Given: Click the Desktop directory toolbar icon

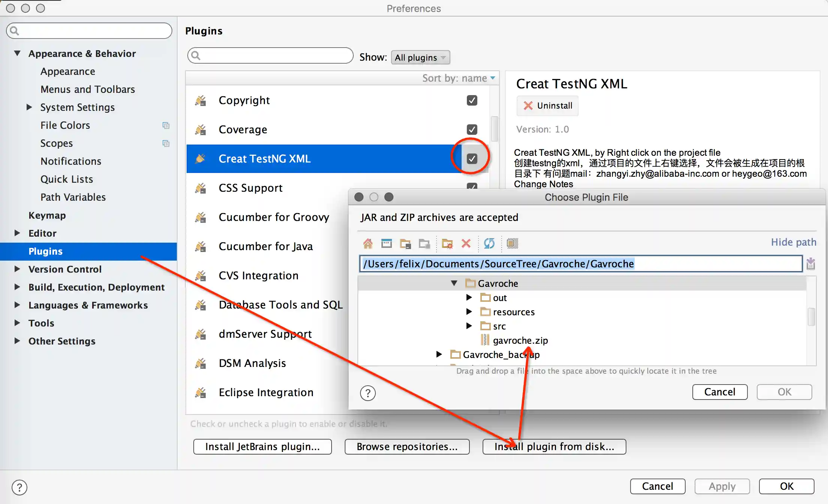Looking at the screenshot, I should pyautogui.click(x=386, y=244).
